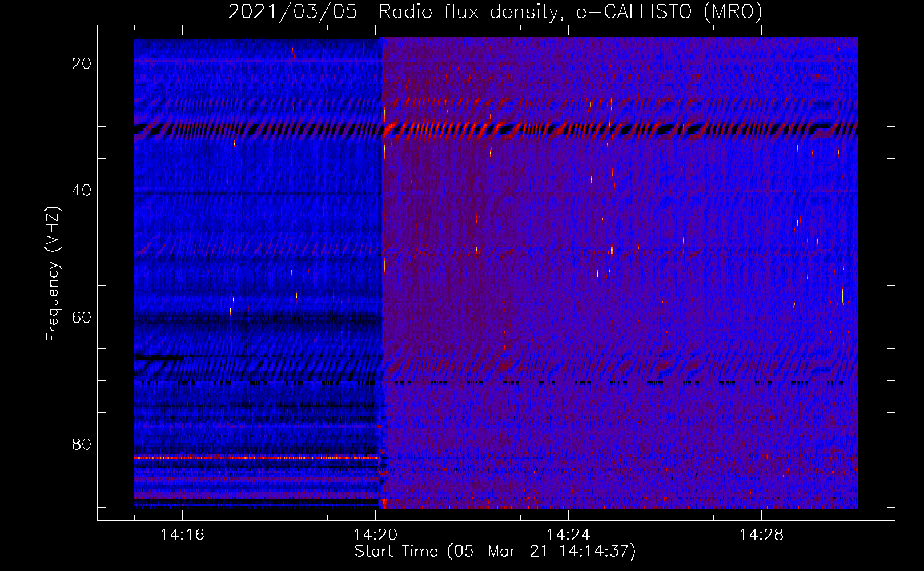Click the 20 MHz frequency tick label
This screenshot has width=924, height=571.
click(82, 63)
